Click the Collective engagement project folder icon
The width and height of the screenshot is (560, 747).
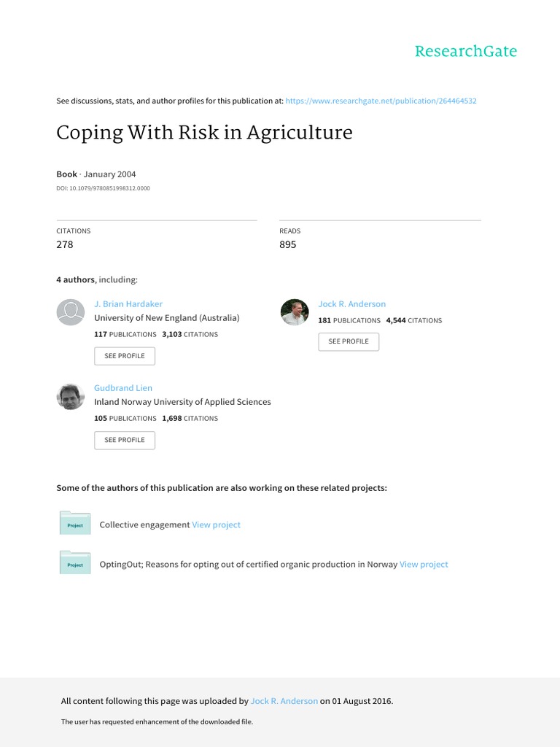coord(75,524)
